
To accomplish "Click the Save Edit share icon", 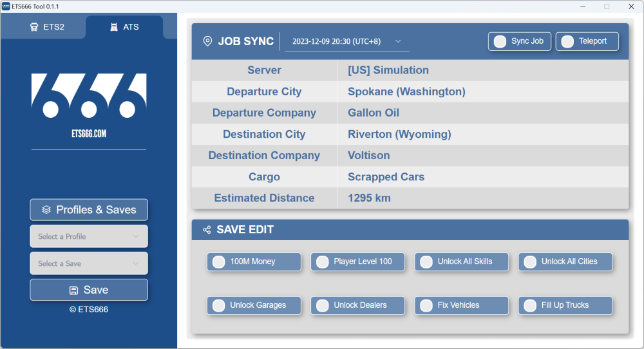I will [207, 230].
